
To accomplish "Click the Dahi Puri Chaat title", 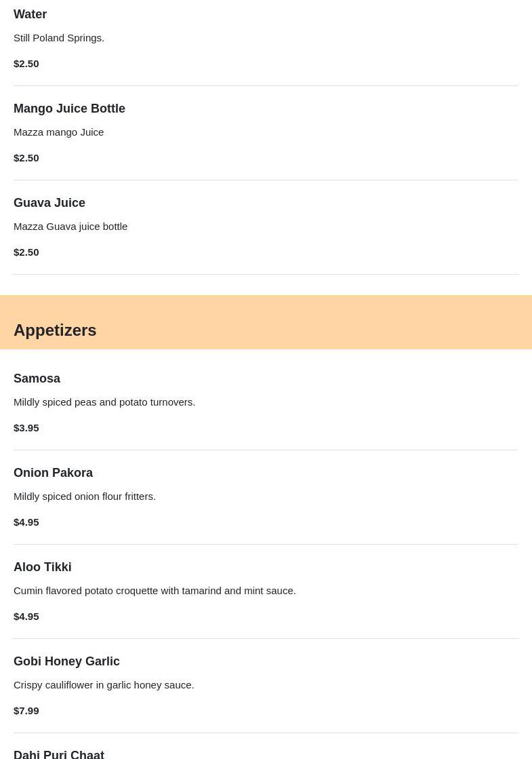I will [59, 754].
